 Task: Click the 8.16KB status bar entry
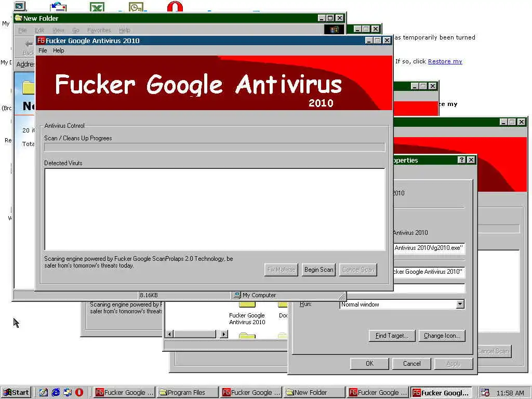click(x=149, y=295)
